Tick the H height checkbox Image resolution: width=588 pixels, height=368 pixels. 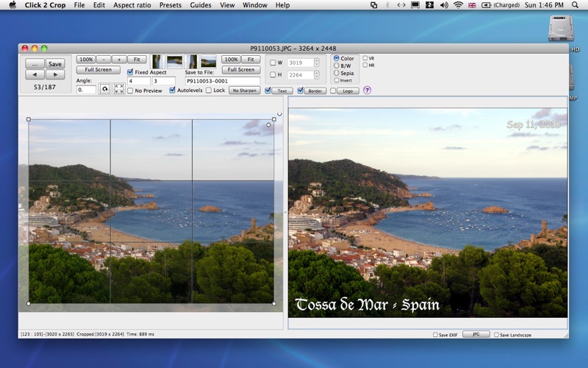[273, 75]
